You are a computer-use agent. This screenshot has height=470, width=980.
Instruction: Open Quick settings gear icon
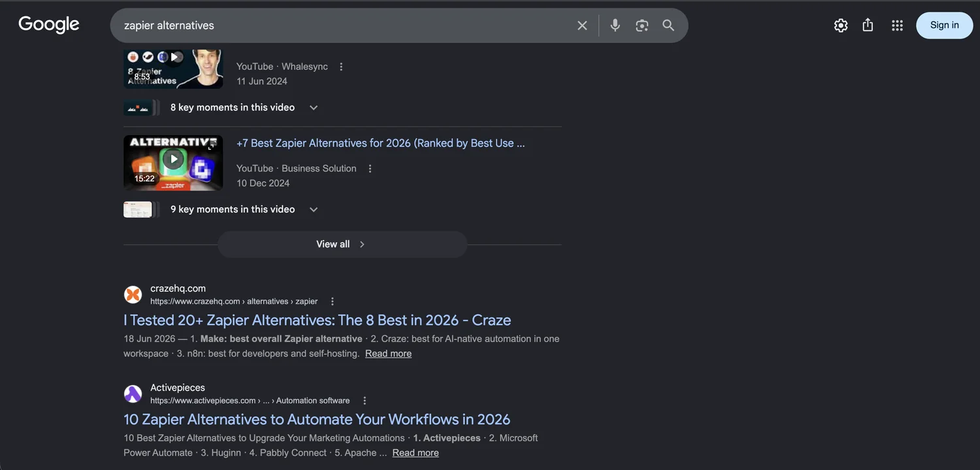tap(841, 25)
